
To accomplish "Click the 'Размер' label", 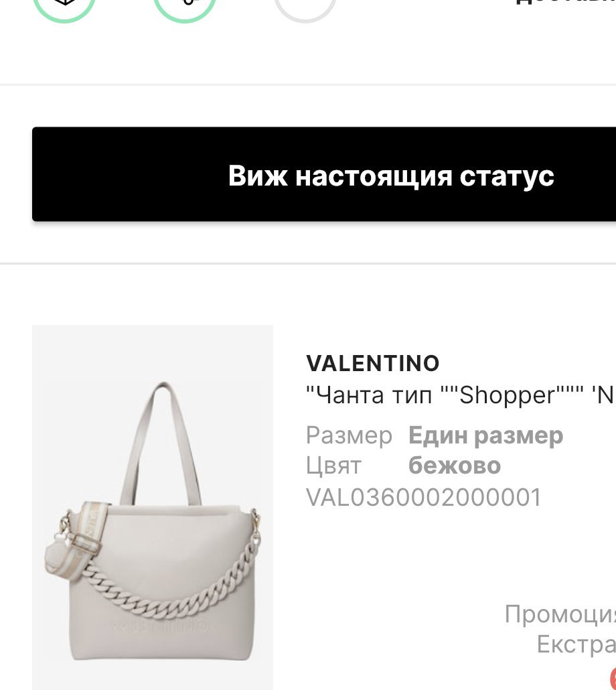I will 349,435.
